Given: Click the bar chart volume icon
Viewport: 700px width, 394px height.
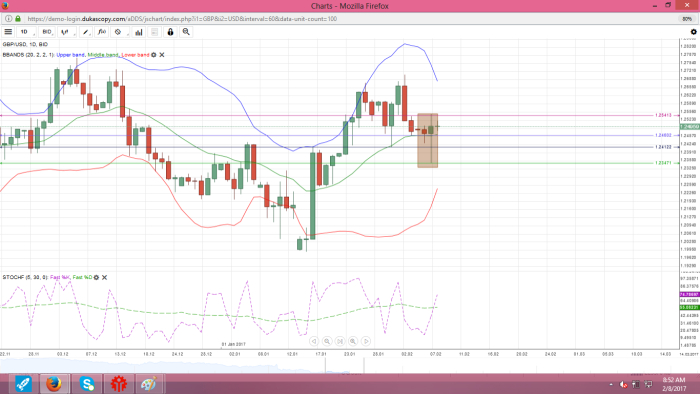Looking at the screenshot, I should [x=139, y=32].
